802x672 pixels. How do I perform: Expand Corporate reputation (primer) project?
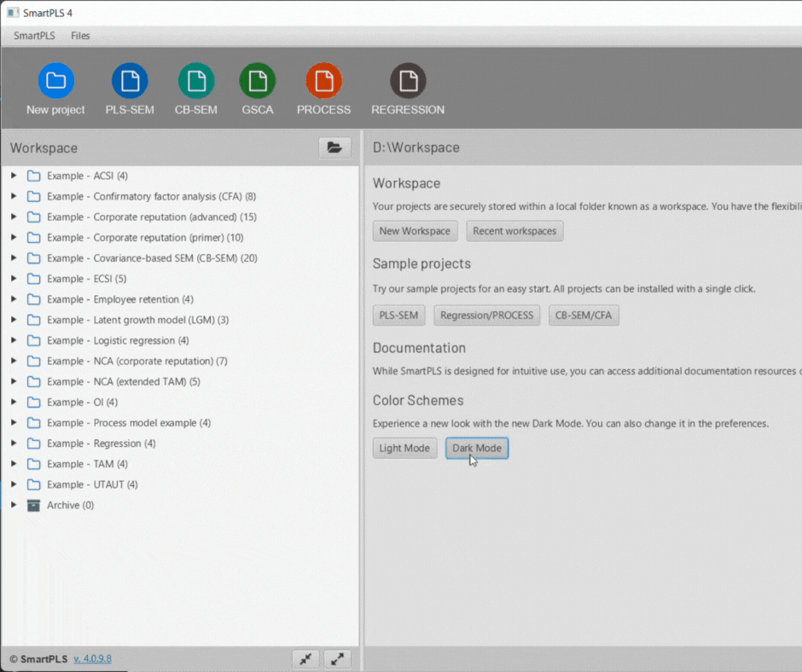click(14, 237)
